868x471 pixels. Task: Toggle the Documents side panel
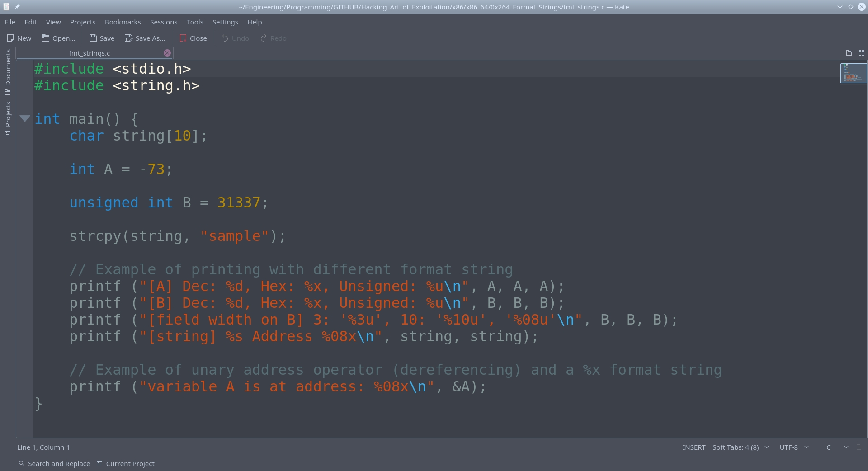(x=8, y=71)
